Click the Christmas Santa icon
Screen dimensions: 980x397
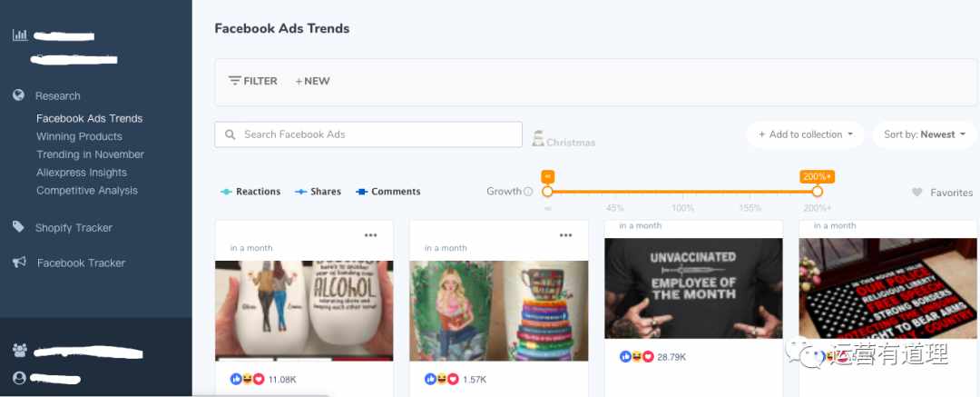tap(538, 138)
